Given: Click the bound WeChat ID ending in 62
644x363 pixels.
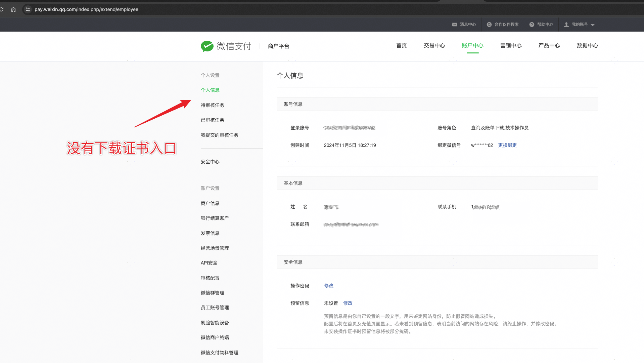Looking at the screenshot, I should click(x=482, y=145).
